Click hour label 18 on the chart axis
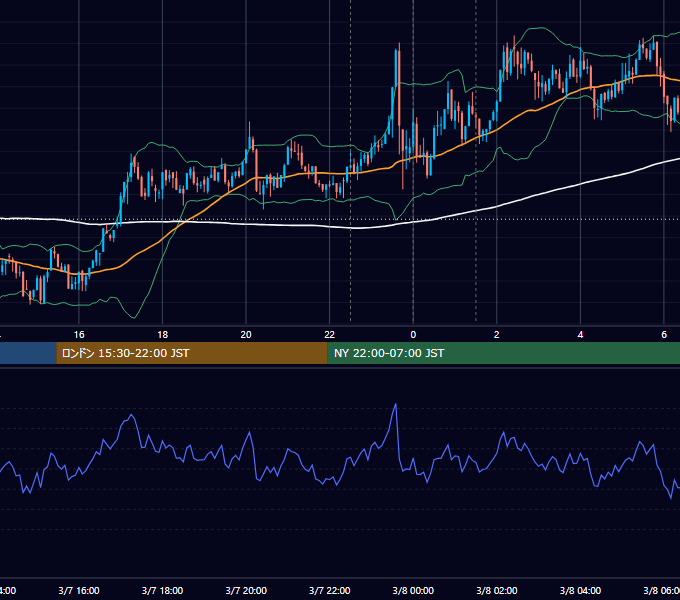 pos(162,335)
